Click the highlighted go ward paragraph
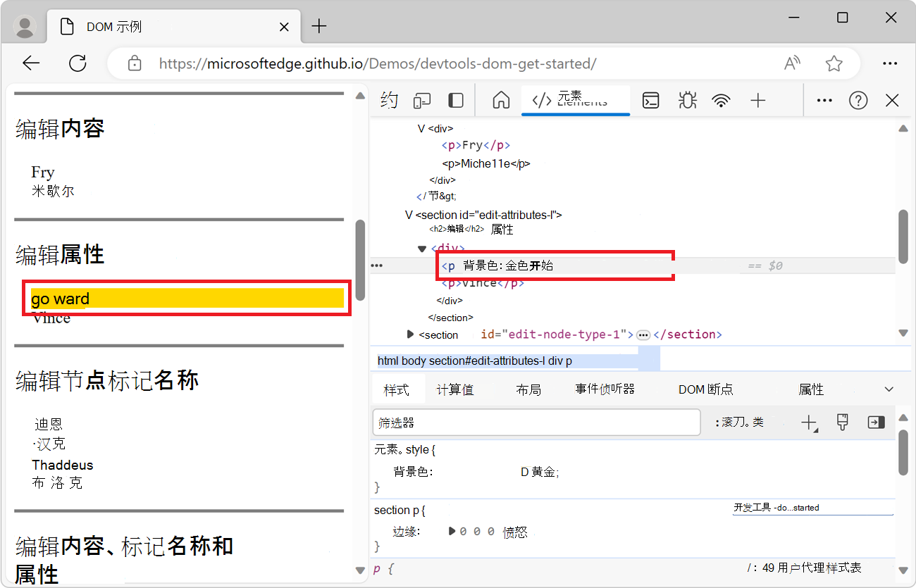916x588 pixels. tap(187, 299)
